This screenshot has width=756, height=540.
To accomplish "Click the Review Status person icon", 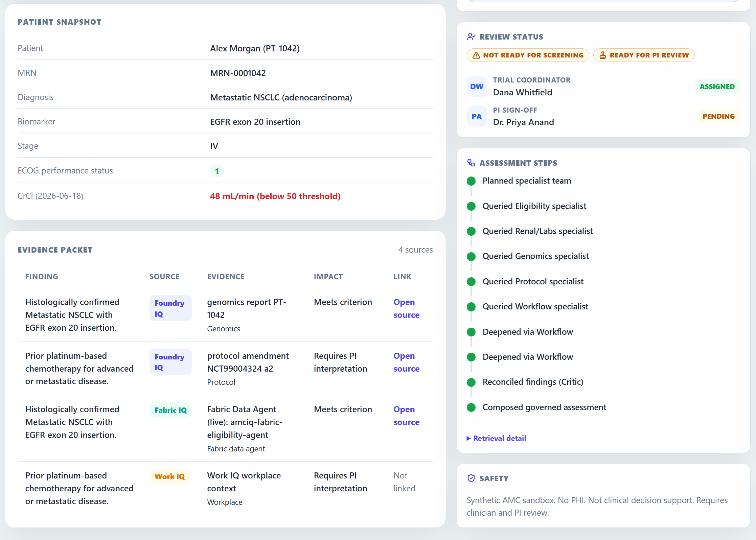I will [471, 37].
